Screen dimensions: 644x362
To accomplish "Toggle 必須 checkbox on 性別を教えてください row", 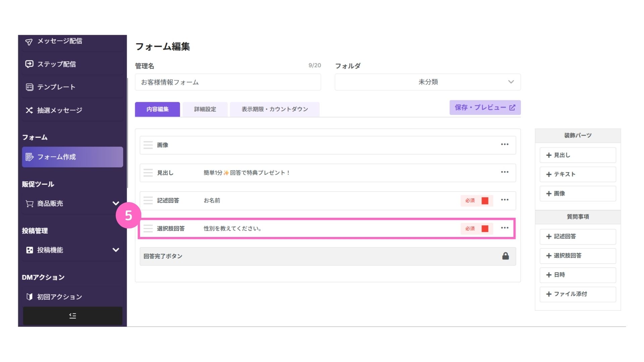I will pyautogui.click(x=485, y=229).
